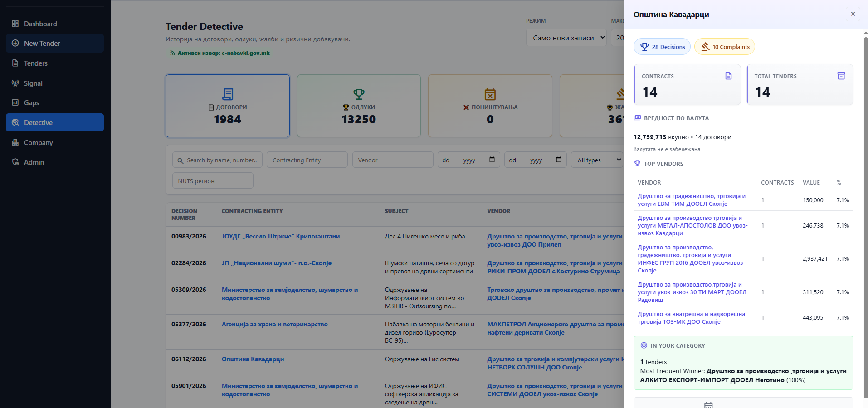Open the ЈП Национални шуми entity link
This screenshot has height=408, width=868.
[277, 263]
